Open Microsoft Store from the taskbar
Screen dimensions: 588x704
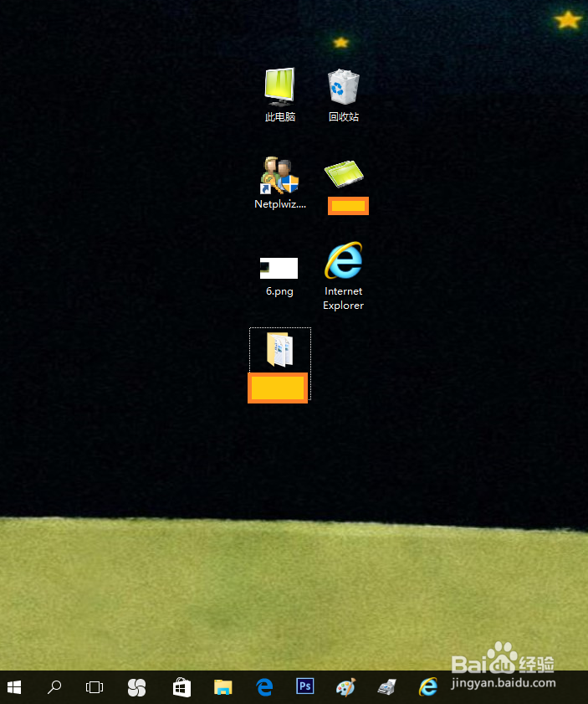click(182, 687)
